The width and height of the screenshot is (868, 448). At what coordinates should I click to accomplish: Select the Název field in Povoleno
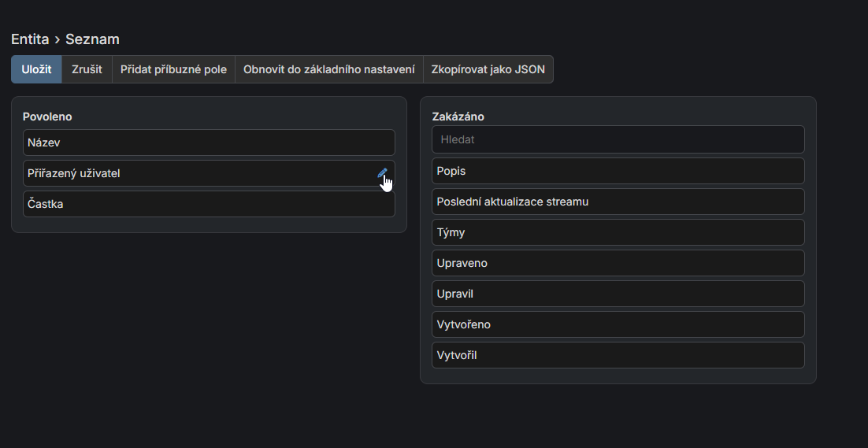click(209, 143)
